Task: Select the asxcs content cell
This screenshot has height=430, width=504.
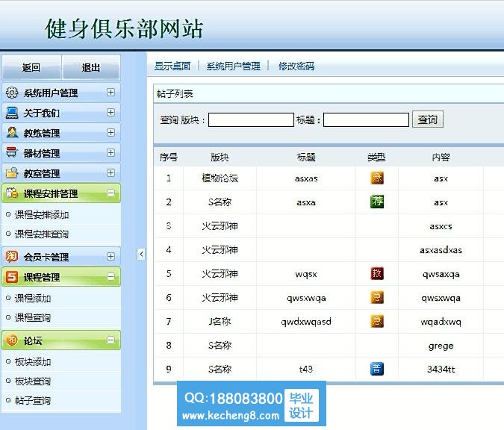Action: (441, 226)
